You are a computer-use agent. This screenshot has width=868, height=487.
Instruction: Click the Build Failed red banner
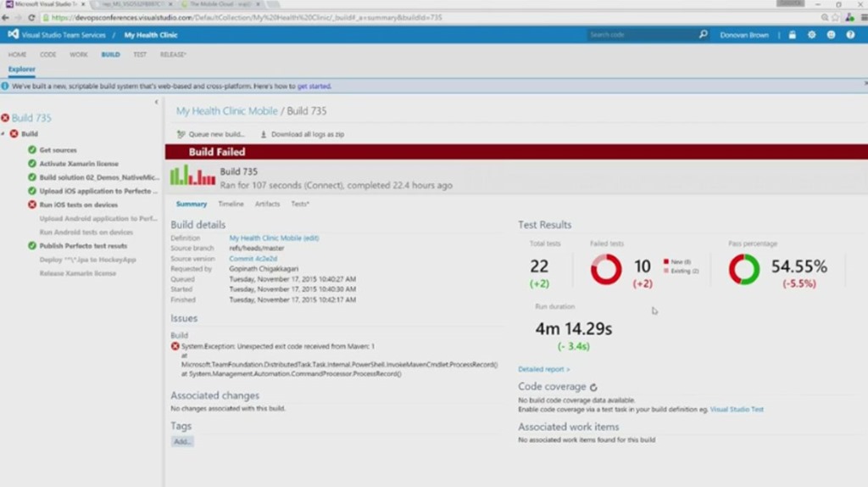(x=516, y=152)
